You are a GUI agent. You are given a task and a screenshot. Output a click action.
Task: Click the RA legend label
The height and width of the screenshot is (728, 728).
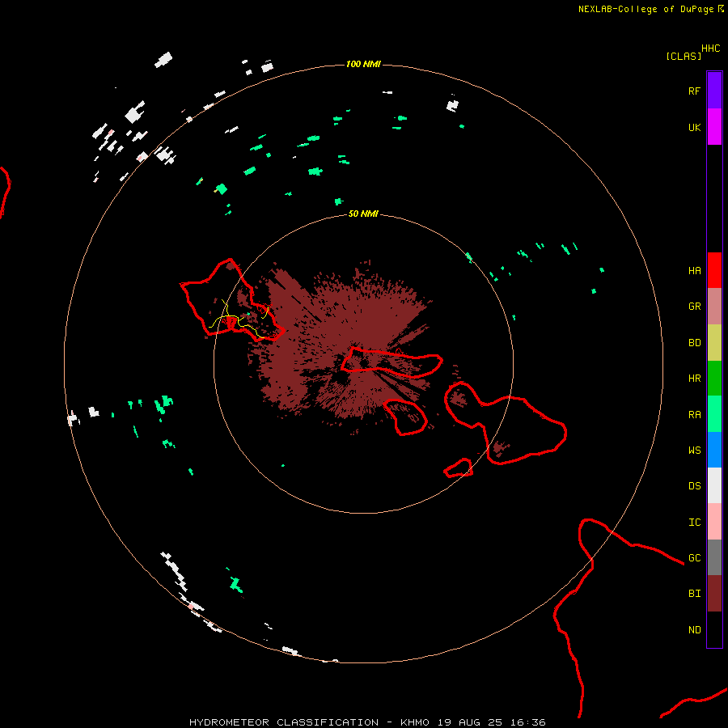(694, 414)
